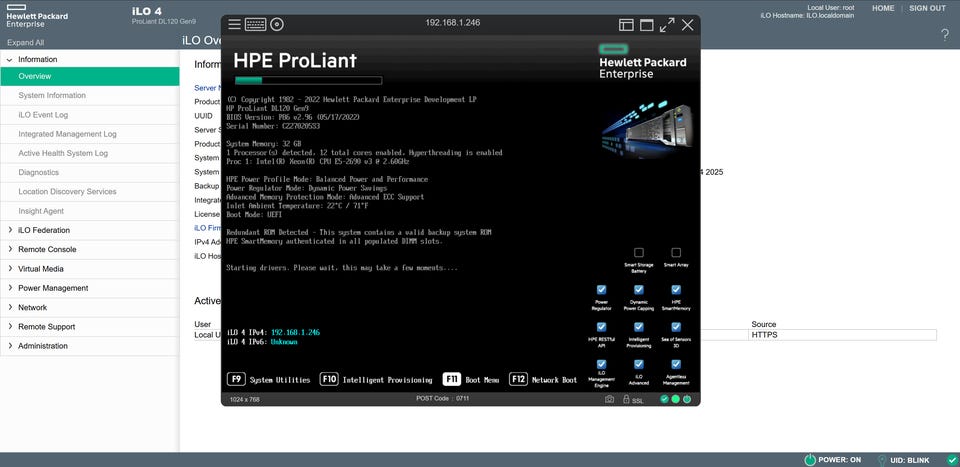Click the UID: BLINK locator icon

pyautogui.click(x=882, y=460)
